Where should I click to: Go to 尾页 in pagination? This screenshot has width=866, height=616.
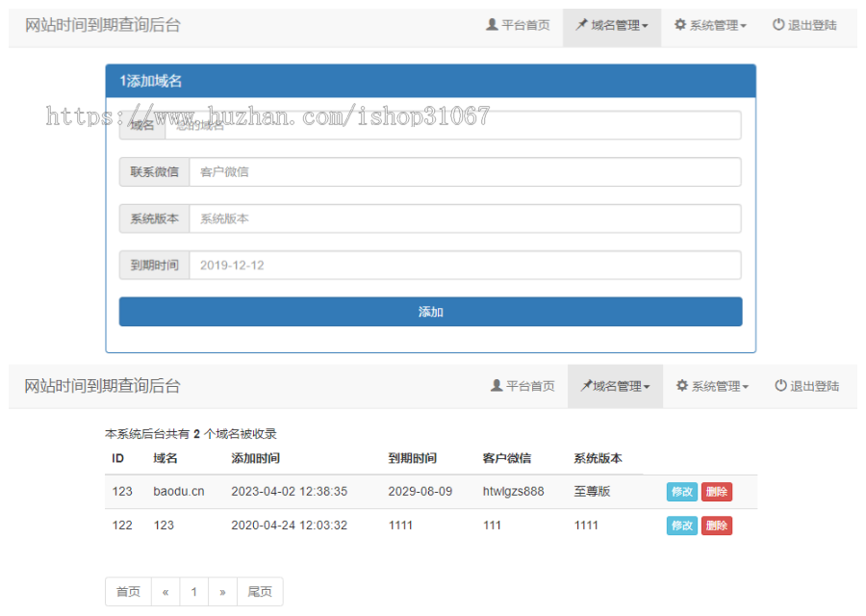pyautogui.click(x=260, y=592)
